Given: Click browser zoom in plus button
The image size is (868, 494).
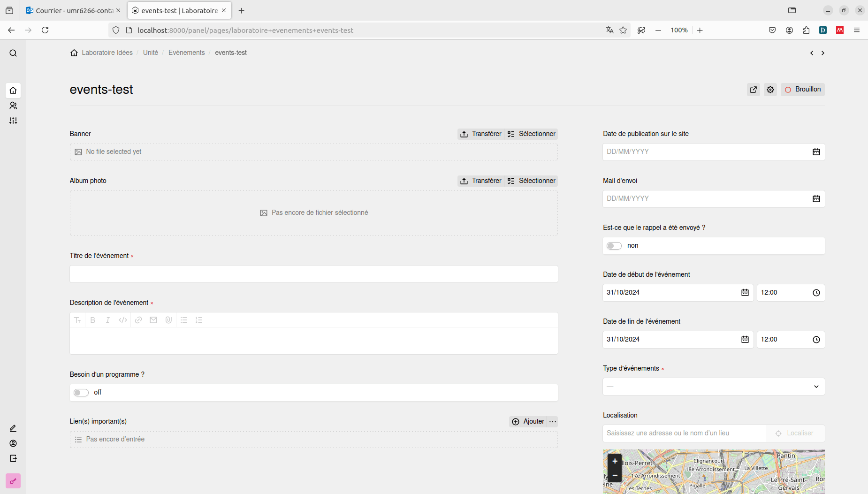Looking at the screenshot, I should click(700, 30).
